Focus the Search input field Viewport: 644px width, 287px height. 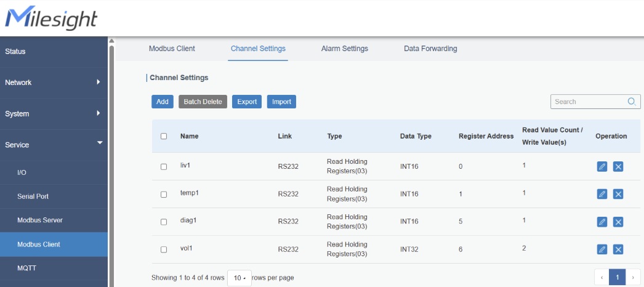588,102
